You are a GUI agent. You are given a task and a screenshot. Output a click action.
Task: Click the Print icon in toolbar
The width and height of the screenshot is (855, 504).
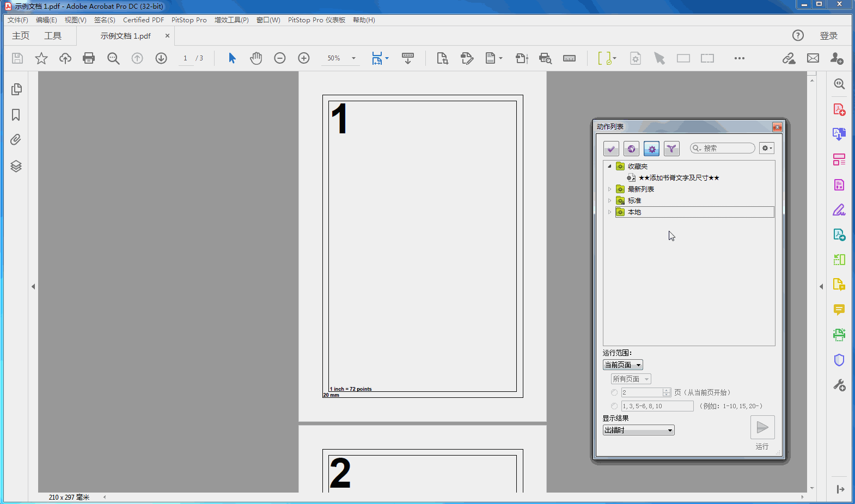point(89,58)
